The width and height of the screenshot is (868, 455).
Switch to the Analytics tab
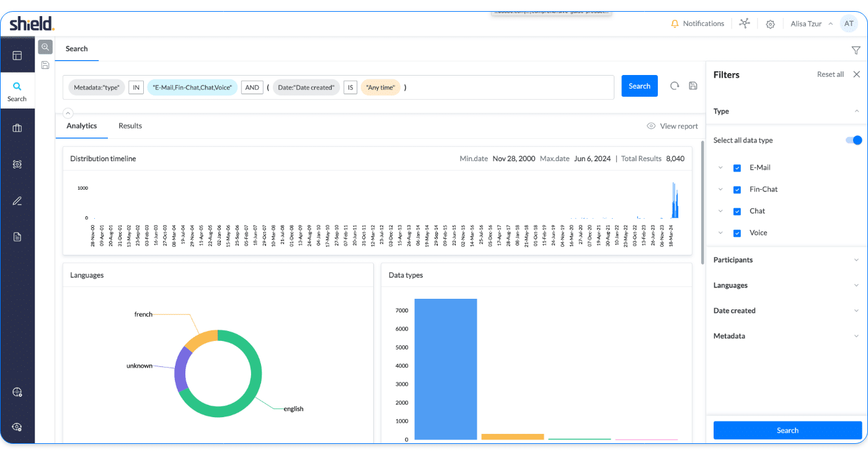[x=82, y=126]
